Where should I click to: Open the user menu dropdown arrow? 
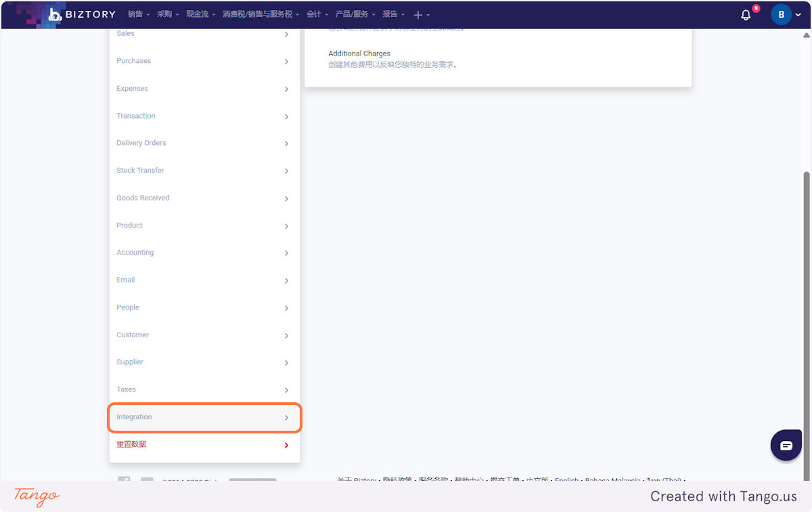pyautogui.click(x=798, y=15)
